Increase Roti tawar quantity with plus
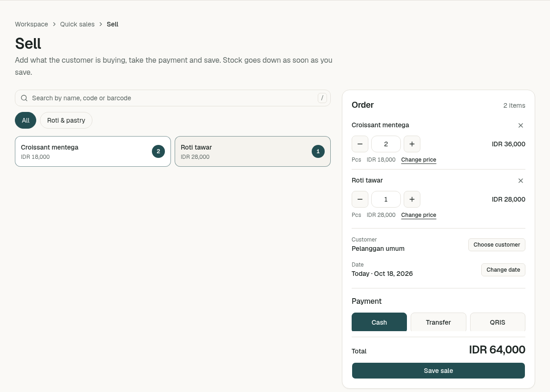Screen dimensions: 550x392 412,200
